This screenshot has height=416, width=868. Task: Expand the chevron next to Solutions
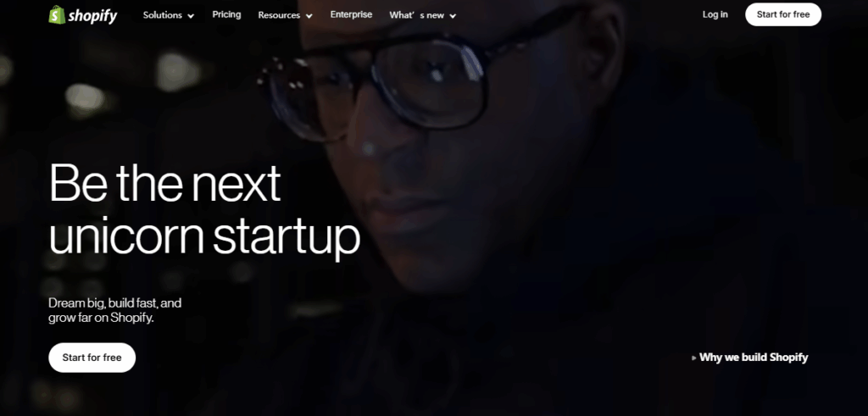point(191,16)
